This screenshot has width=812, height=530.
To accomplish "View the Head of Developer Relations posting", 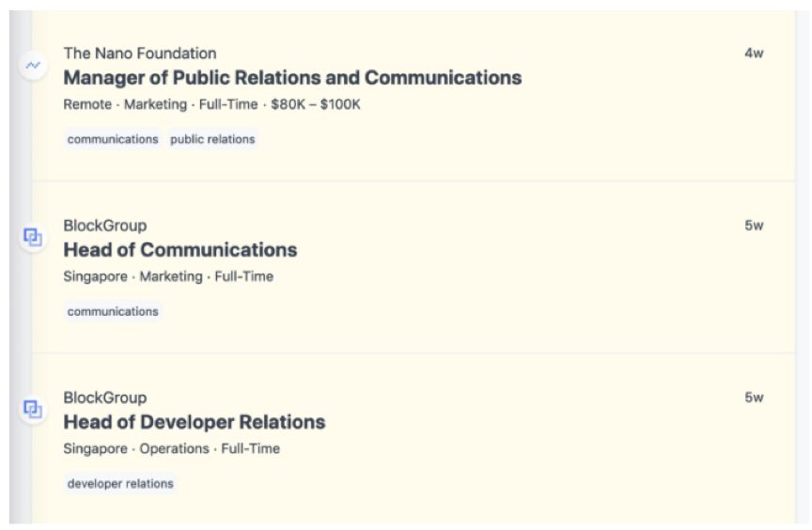I will pyautogui.click(x=195, y=422).
